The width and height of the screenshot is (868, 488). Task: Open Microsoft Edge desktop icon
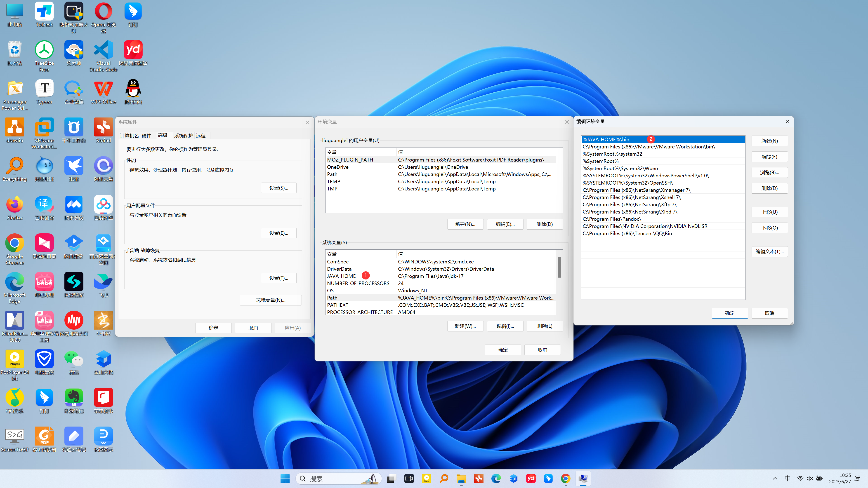coord(14,288)
